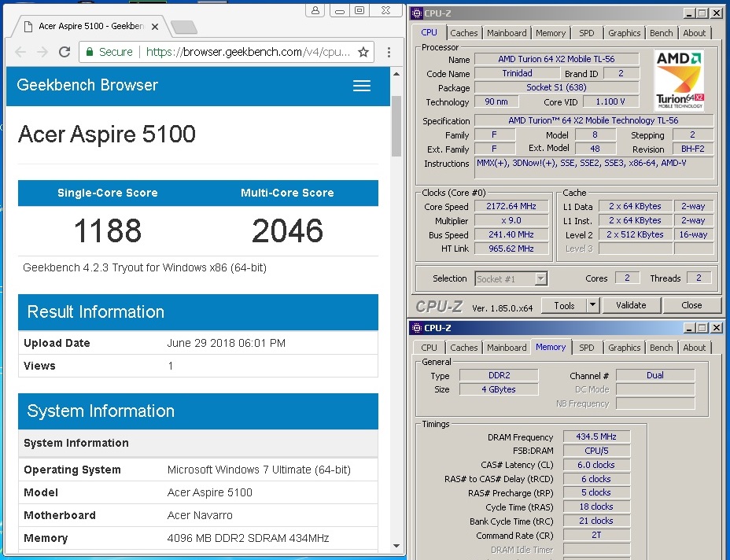Click the Chrome user profile icon
Image resolution: width=730 pixels, height=560 pixels.
315,10
